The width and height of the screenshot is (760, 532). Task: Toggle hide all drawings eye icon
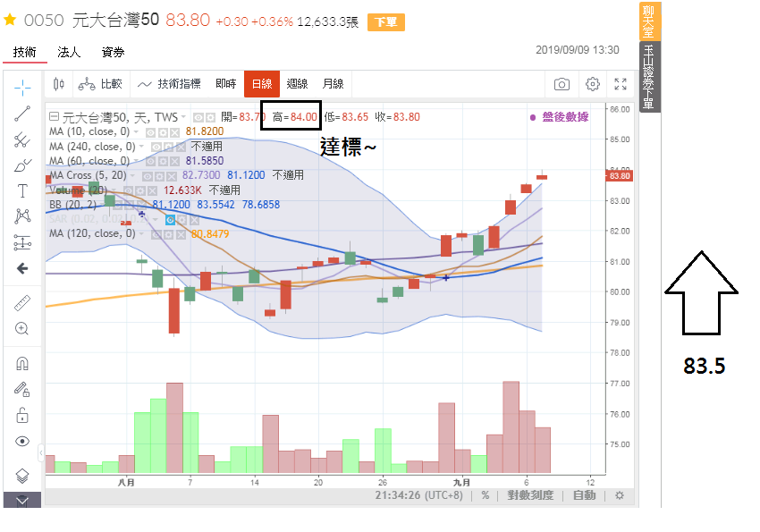pyautogui.click(x=22, y=441)
